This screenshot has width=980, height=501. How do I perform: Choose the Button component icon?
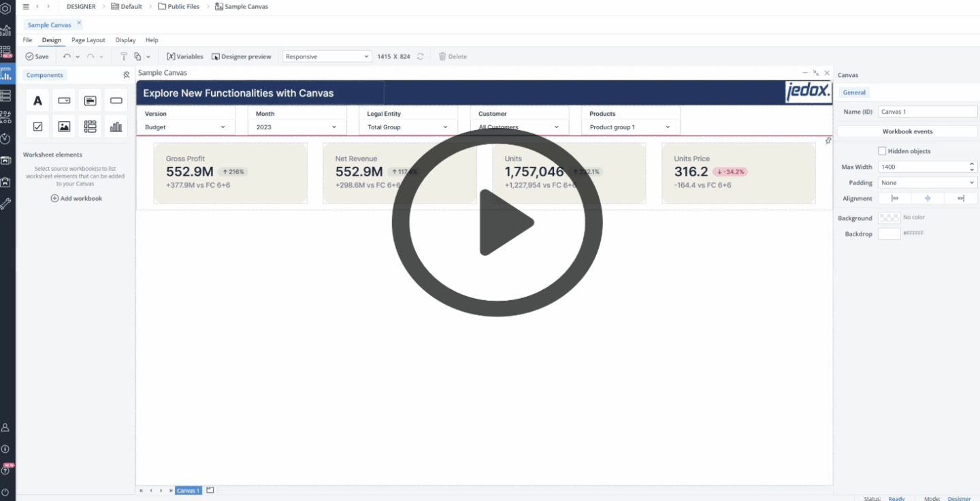(116, 101)
